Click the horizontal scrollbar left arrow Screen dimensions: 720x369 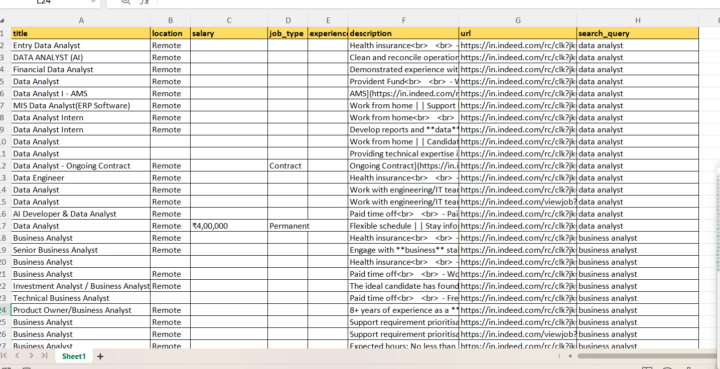570,356
